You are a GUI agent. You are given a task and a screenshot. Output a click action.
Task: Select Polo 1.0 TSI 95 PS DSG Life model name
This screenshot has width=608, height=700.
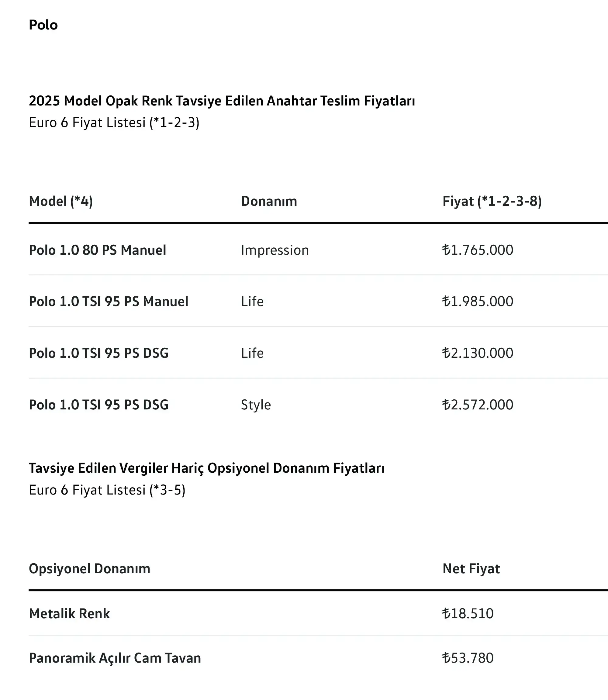[99, 353]
